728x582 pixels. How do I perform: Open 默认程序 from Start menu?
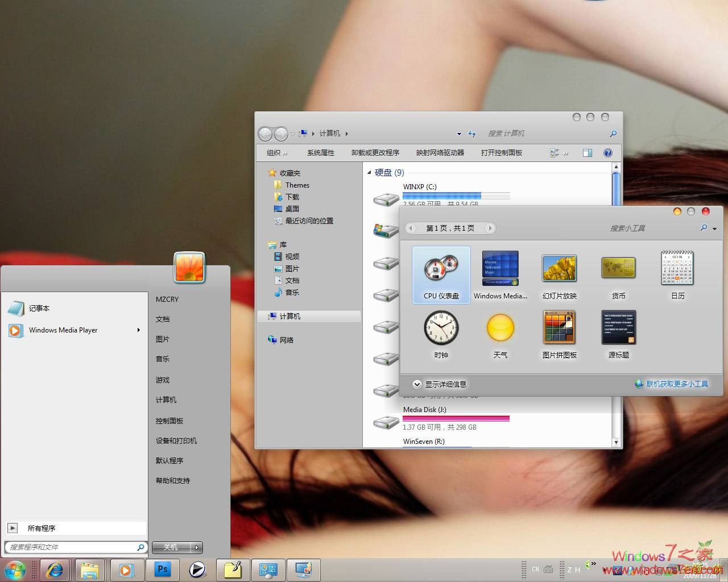coord(169,461)
